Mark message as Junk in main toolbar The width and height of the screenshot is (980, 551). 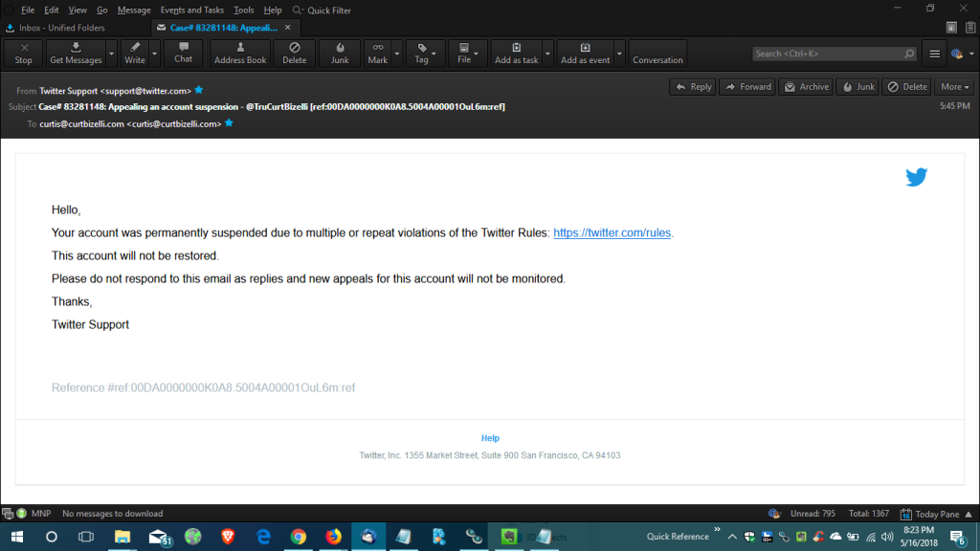[340, 54]
